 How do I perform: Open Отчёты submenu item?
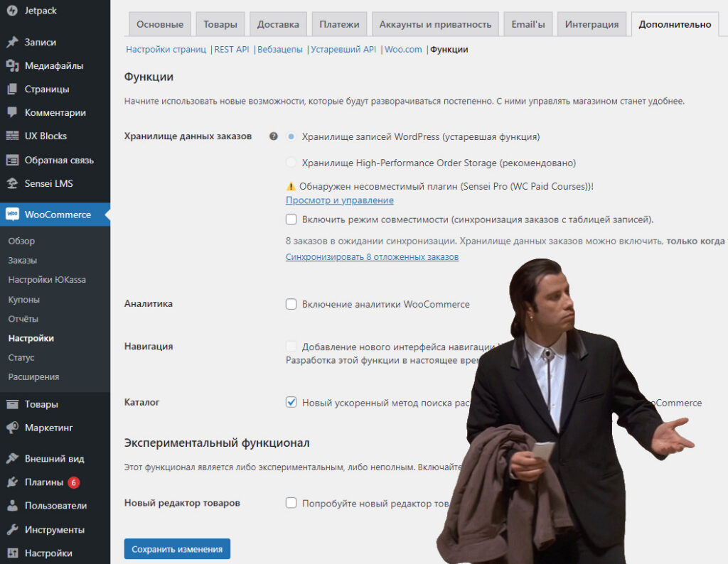click(x=23, y=319)
